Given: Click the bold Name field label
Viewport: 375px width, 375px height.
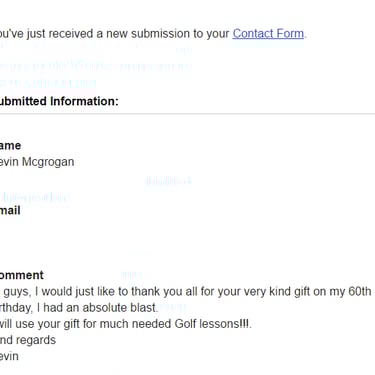Looking at the screenshot, I should coord(10,146).
